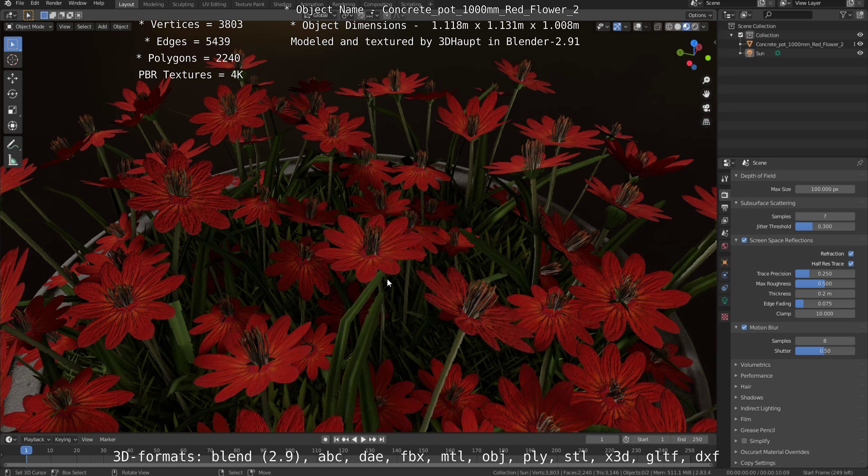Open the Render properties tab
This screenshot has height=476, width=868.
click(x=725, y=195)
